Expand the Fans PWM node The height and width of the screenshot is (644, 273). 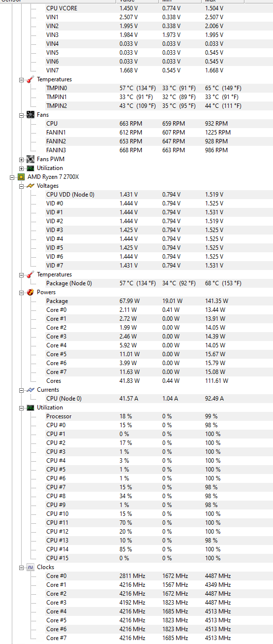coord(22,159)
